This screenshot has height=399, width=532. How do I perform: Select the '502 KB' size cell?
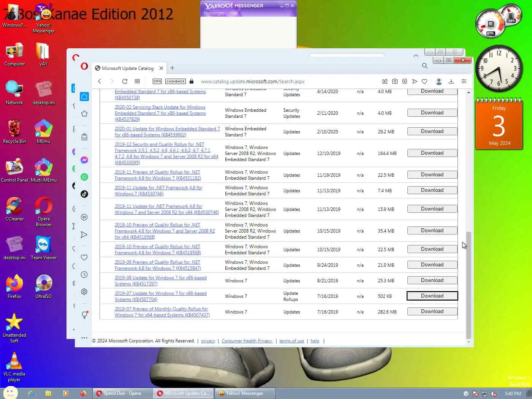tap(385, 296)
